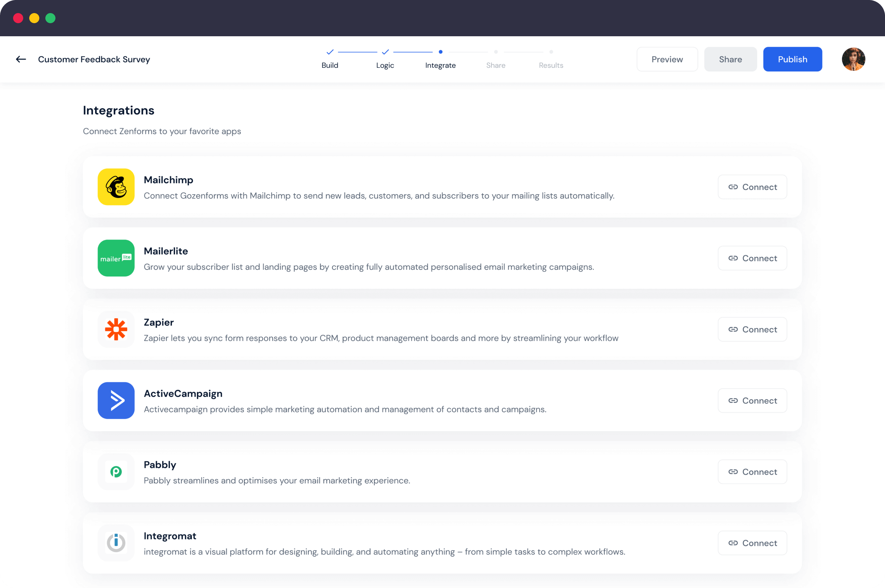
Task: Click the Mailchimp integration icon
Action: (x=116, y=186)
